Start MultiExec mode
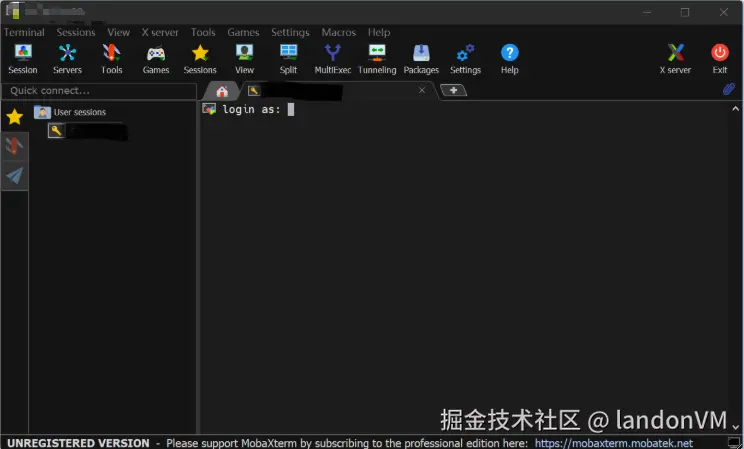The image size is (744, 449). click(333, 59)
